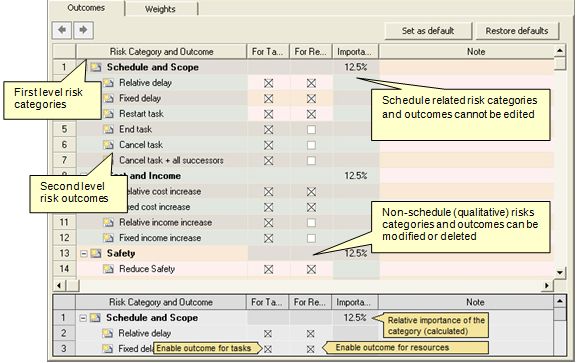Collapse the Safety category
Screen dimensions: 577x363
click(84, 254)
